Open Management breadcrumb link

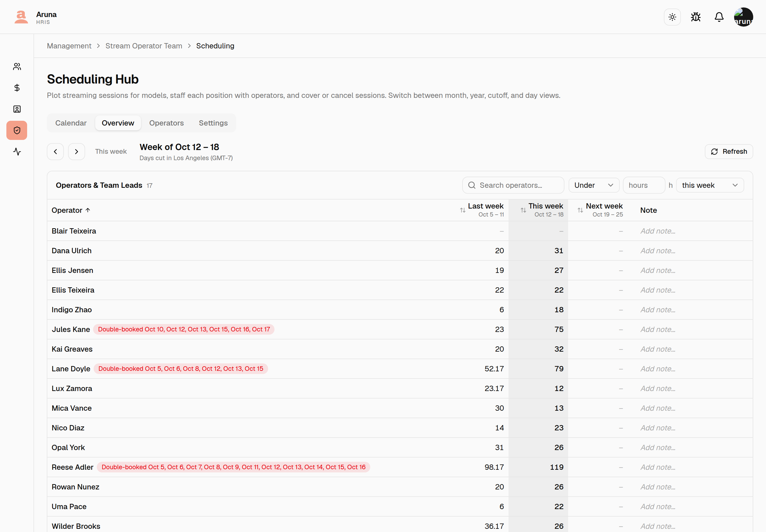pyautogui.click(x=69, y=46)
